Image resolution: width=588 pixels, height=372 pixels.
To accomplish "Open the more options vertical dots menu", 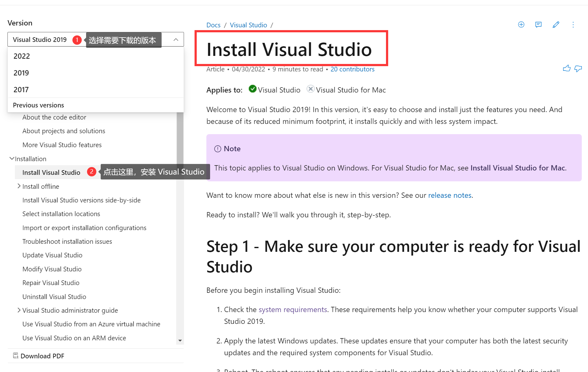I will pos(573,25).
